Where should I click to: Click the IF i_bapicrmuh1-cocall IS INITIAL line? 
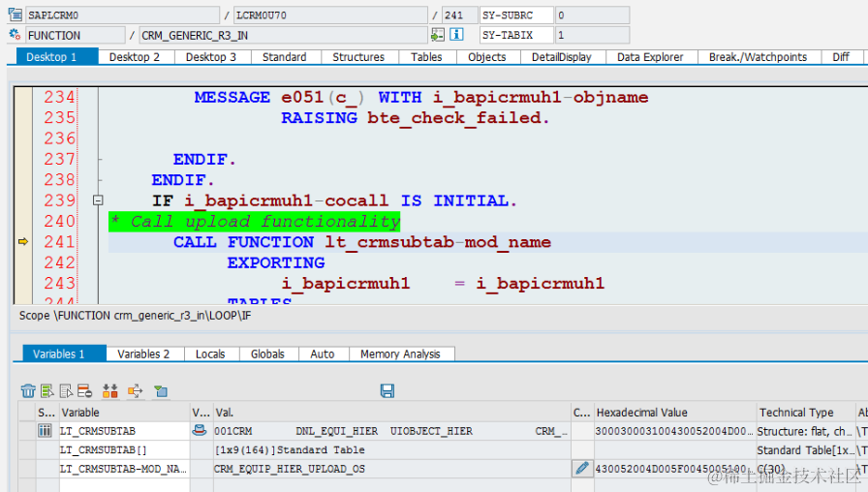334,200
